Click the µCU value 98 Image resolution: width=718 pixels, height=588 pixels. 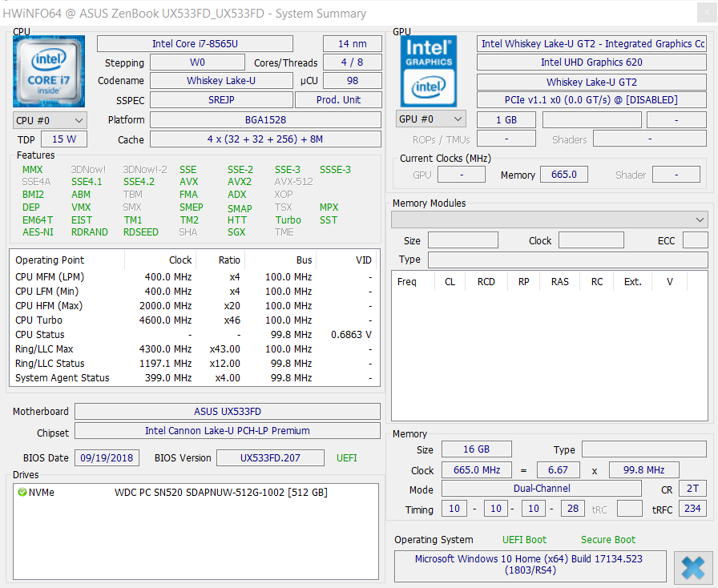(353, 81)
